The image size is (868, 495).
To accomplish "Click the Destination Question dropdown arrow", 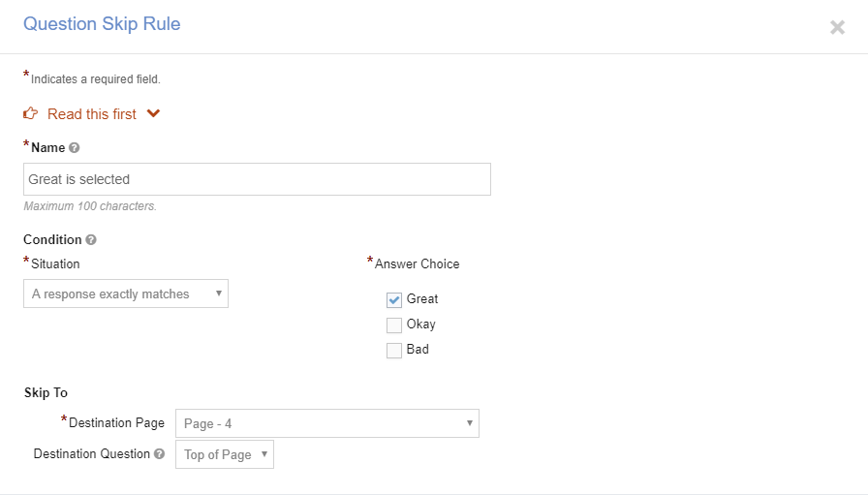I will 264,454.
